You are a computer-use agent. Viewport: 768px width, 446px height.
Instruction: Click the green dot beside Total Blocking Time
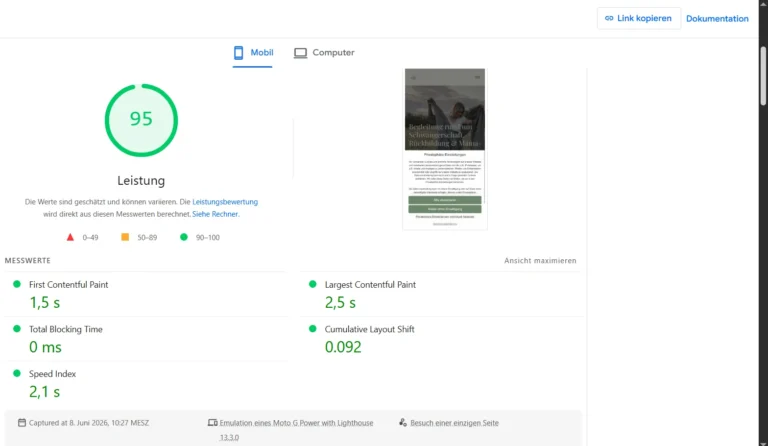click(x=17, y=329)
